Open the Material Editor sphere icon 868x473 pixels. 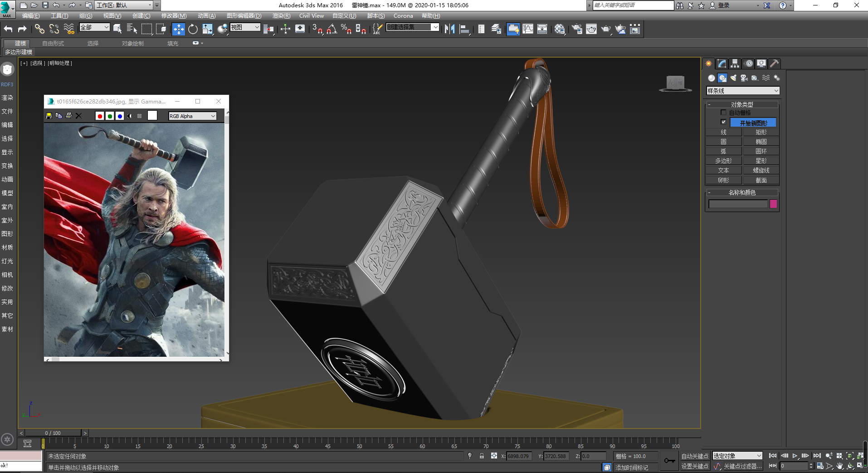[x=560, y=29]
